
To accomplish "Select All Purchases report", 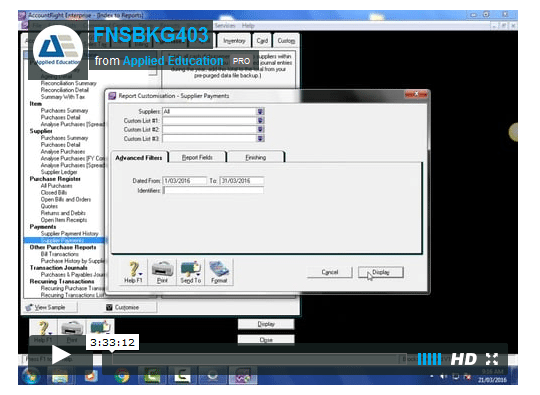I will click(x=56, y=186).
